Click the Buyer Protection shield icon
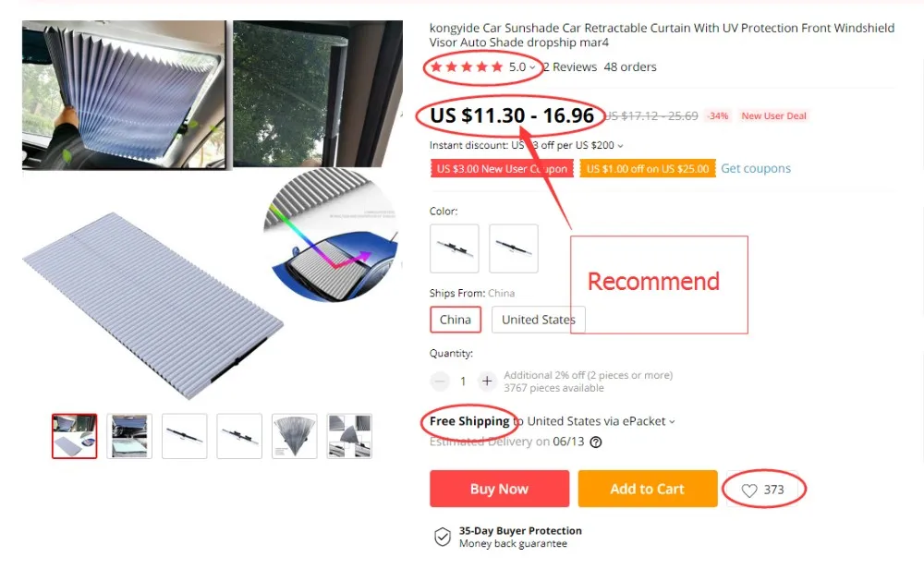The height and width of the screenshot is (569, 924). tap(443, 537)
